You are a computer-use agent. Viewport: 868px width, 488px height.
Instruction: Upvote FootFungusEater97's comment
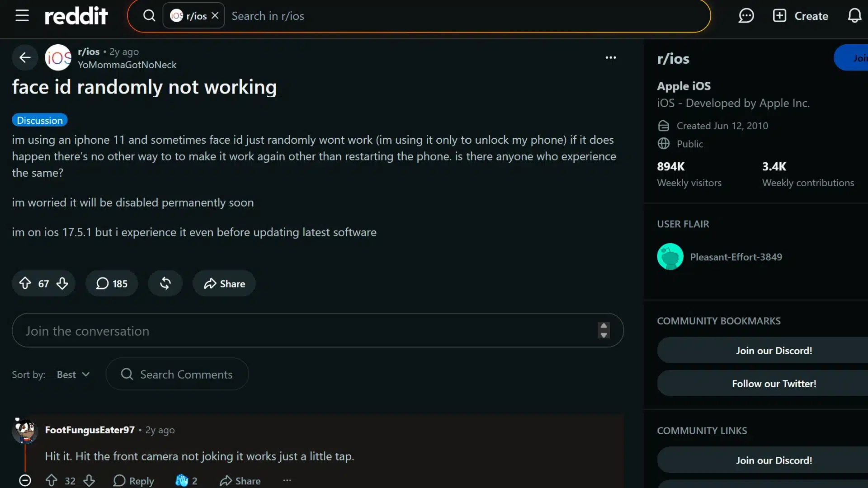tap(52, 480)
